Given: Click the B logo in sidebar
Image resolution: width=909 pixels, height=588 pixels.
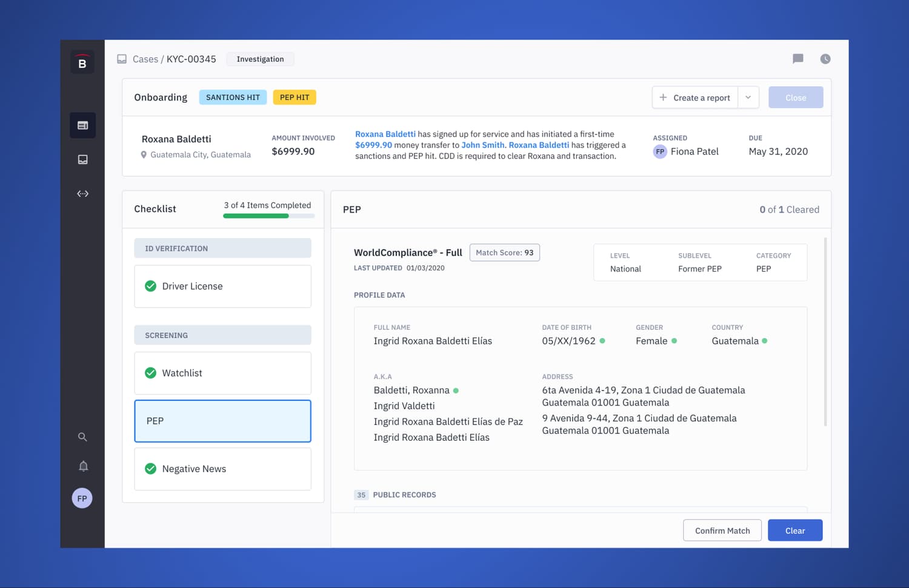Looking at the screenshot, I should click(x=82, y=62).
